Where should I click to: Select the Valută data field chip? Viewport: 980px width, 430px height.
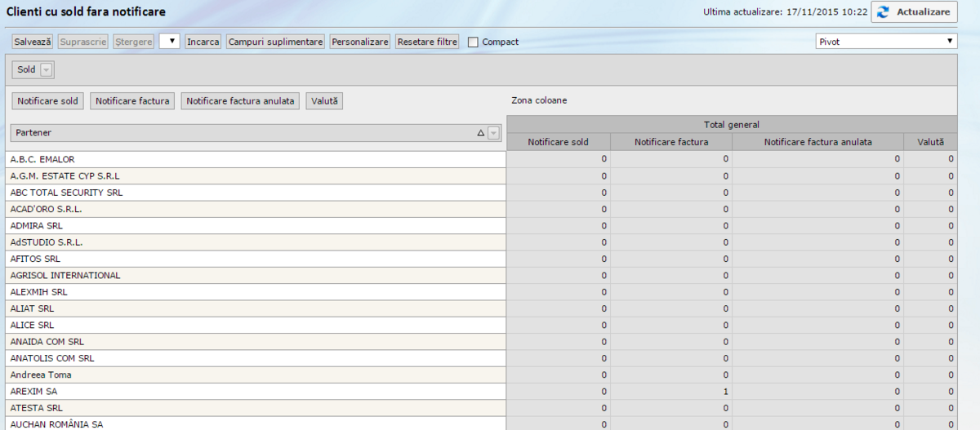point(325,101)
